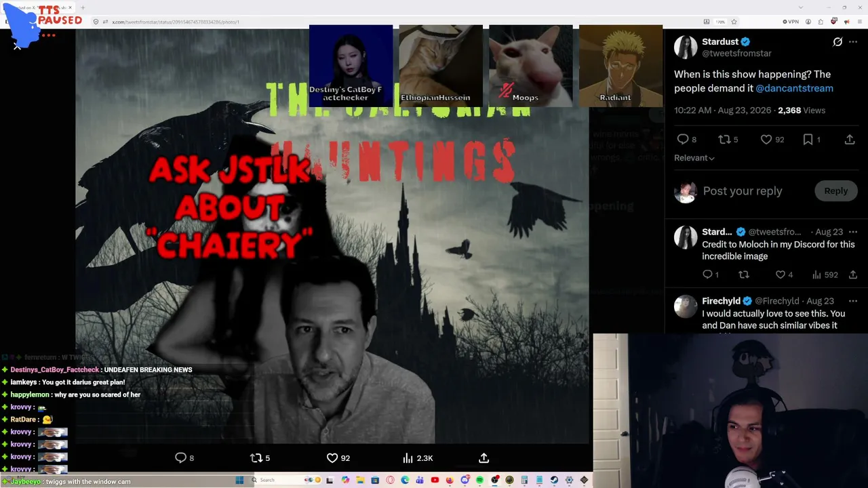Open Spotify from the taskbar

pyautogui.click(x=479, y=480)
